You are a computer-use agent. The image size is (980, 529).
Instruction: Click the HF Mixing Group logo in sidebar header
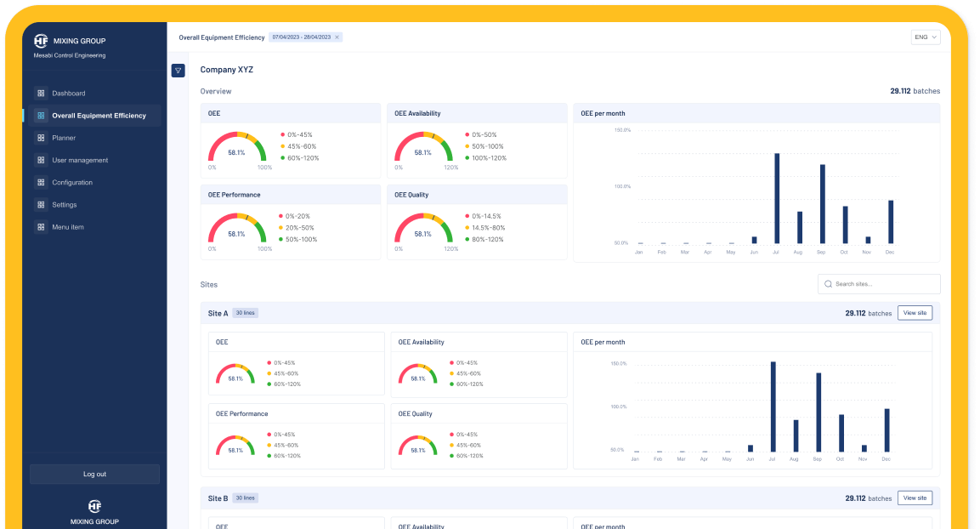click(69, 41)
